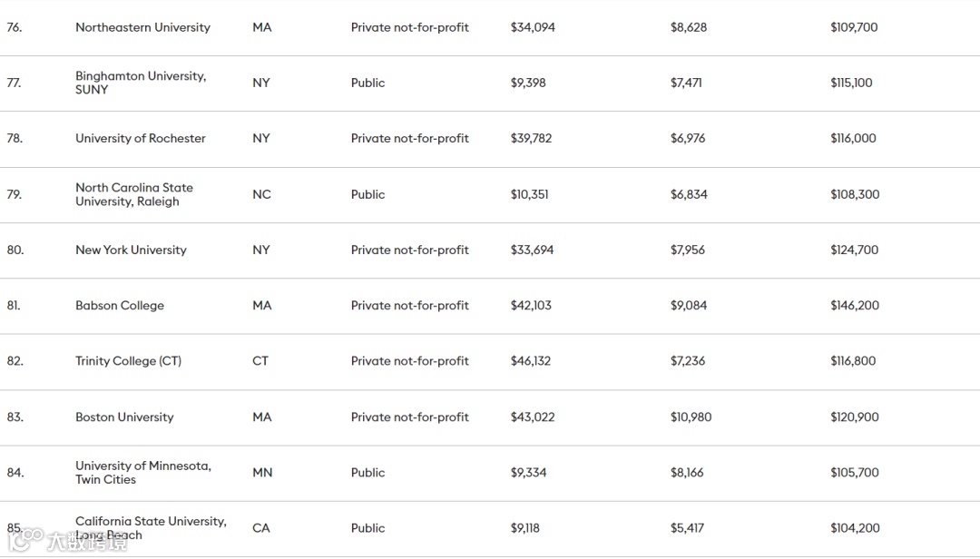Open University of Minnesota, Twin Cities
The height and width of the screenshot is (559, 980).
[142, 472]
